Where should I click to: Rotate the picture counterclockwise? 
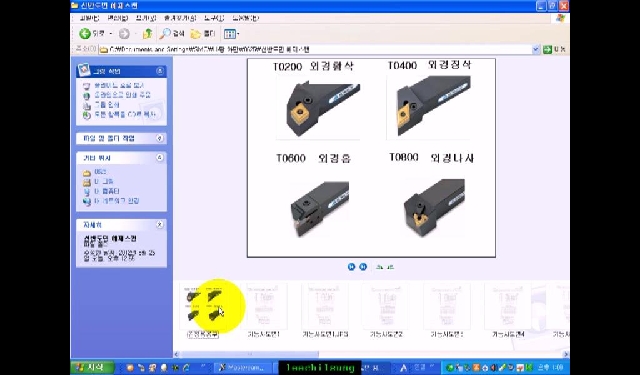coord(390,267)
